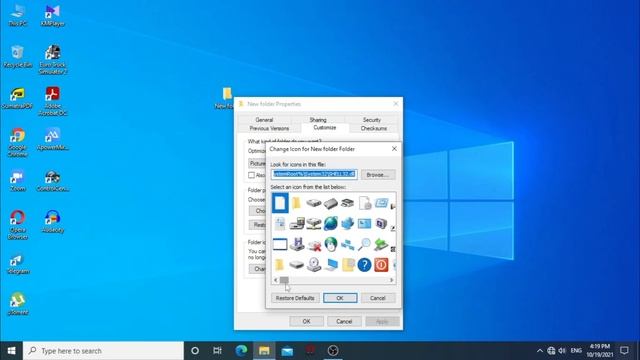This screenshot has width=640, height=360.
Task: Cancel the Change Icon dialog
Action: (x=378, y=298)
